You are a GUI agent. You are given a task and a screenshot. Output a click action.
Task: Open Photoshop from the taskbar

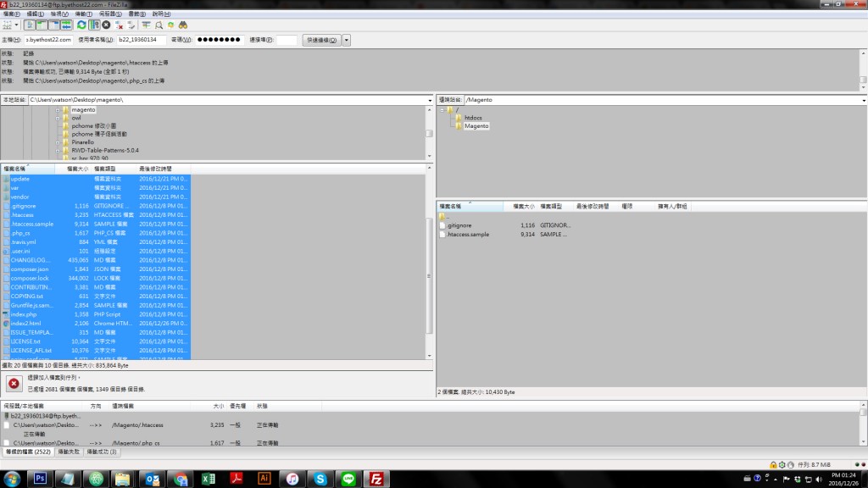pos(40,479)
